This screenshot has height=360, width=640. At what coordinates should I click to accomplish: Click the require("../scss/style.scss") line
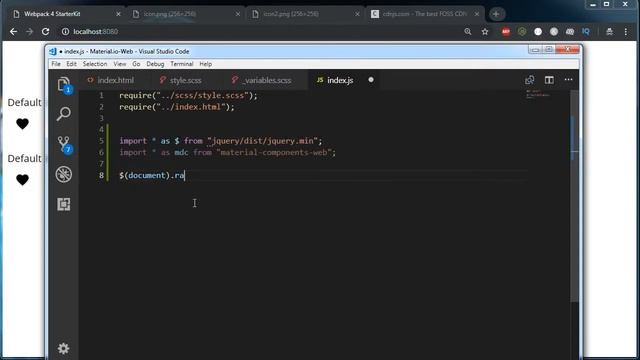click(188, 96)
